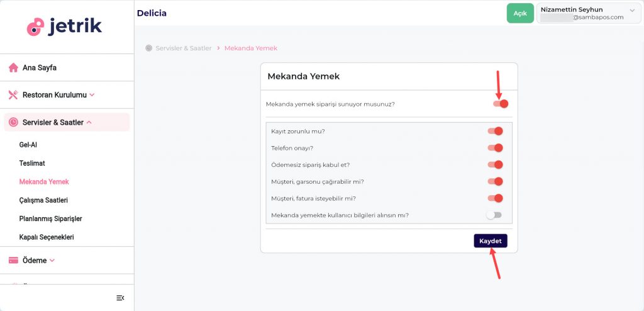Click the Ödeme credit card icon
The height and width of the screenshot is (311, 644).
click(x=13, y=261)
